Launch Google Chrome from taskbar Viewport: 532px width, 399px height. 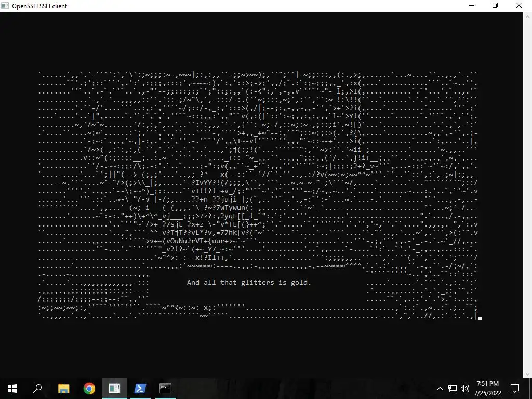pyautogui.click(x=89, y=389)
